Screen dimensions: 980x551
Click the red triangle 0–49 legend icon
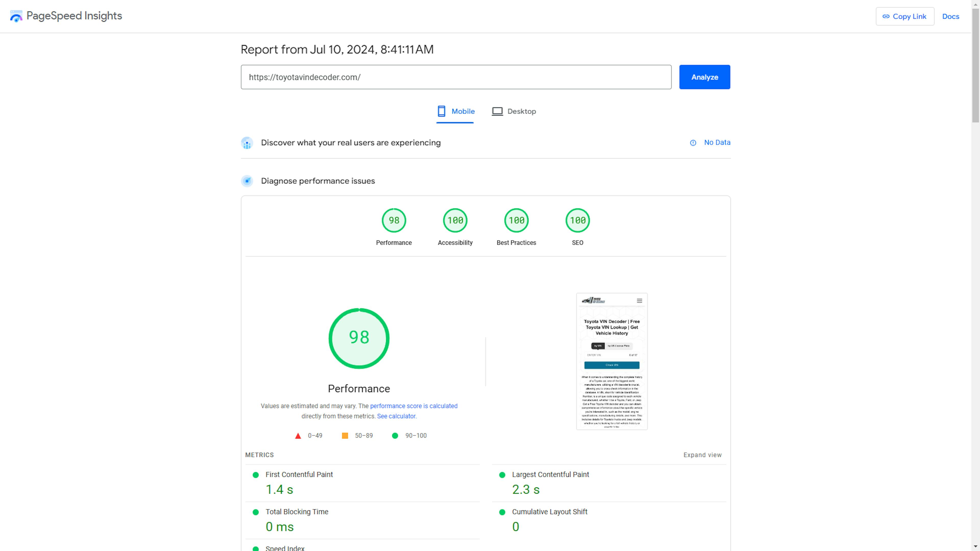[x=298, y=436]
